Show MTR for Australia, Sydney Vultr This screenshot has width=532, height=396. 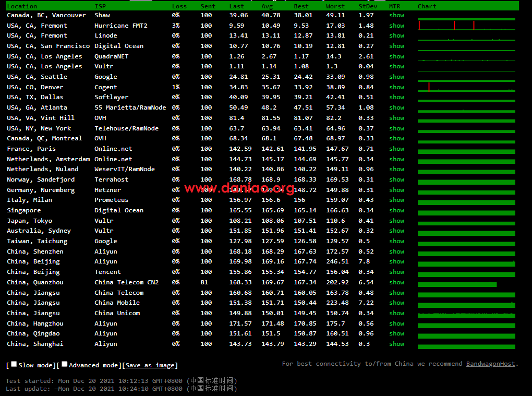[396, 231]
